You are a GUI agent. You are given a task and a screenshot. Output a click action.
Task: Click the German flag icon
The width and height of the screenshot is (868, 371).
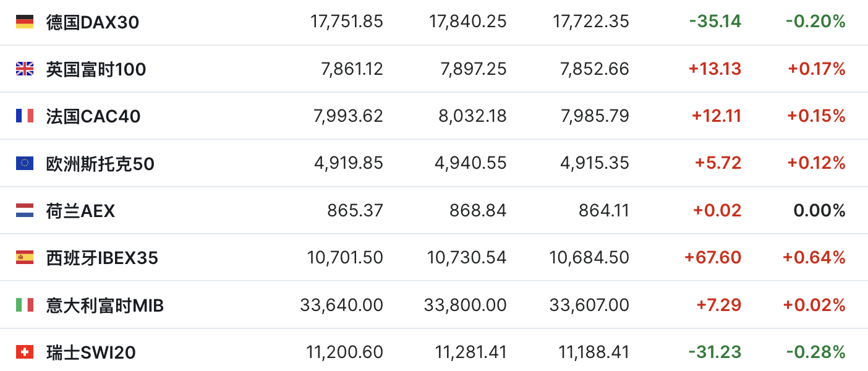(25, 22)
